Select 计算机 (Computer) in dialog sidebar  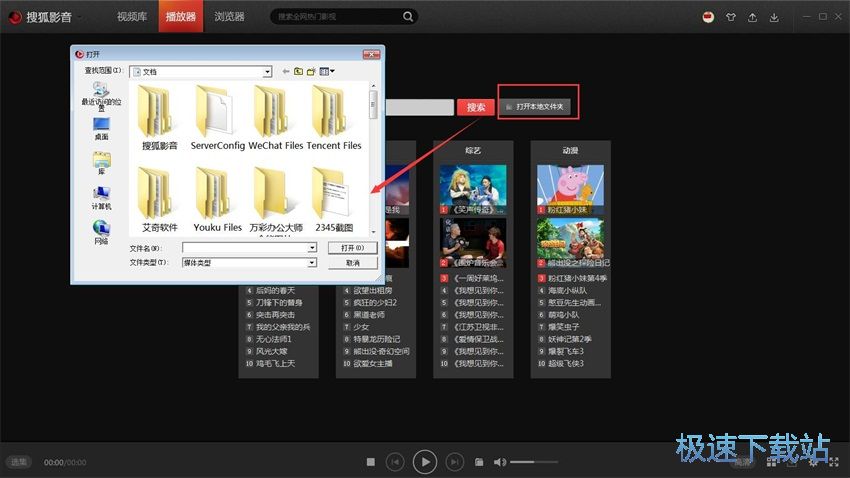(101, 198)
